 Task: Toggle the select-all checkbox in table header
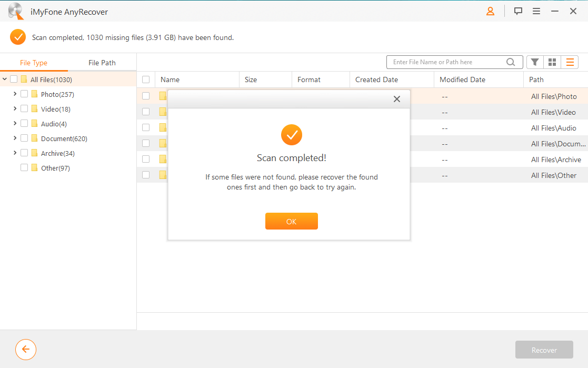(146, 79)
